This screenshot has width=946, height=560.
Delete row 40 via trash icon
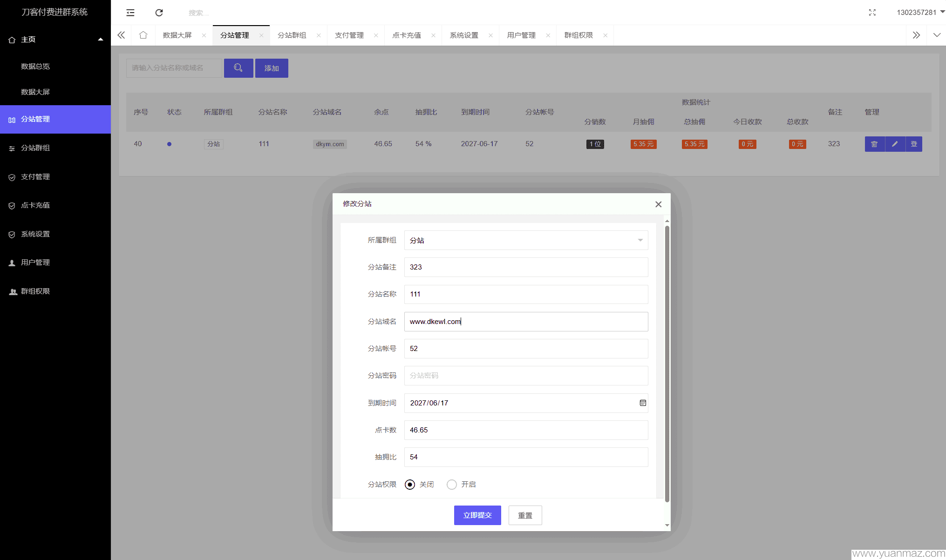[874, 144]
